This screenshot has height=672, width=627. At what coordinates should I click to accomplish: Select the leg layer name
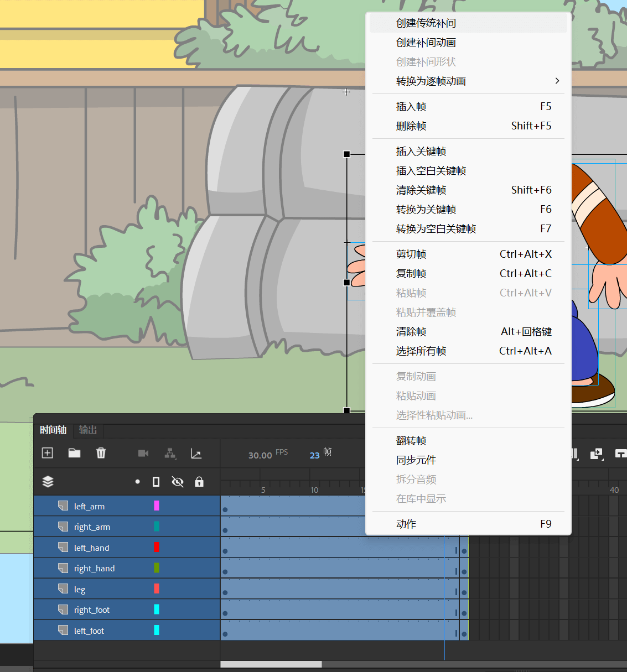coord(80,590)
